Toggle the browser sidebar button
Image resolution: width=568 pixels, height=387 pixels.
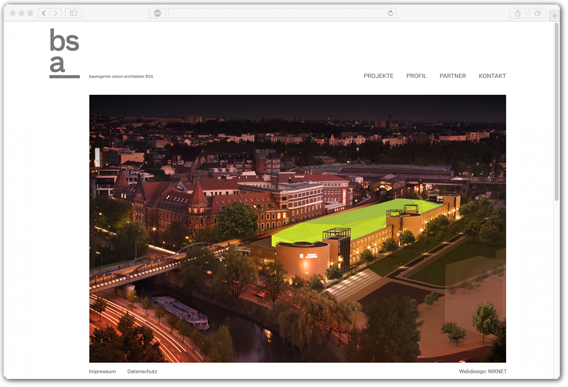click(74, 13)
